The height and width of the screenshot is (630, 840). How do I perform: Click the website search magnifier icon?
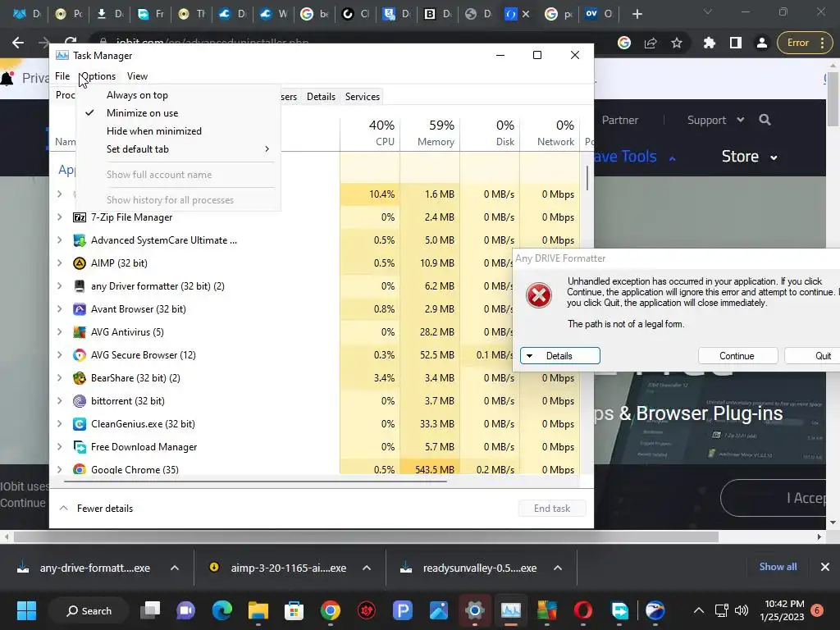click(765, 120)
